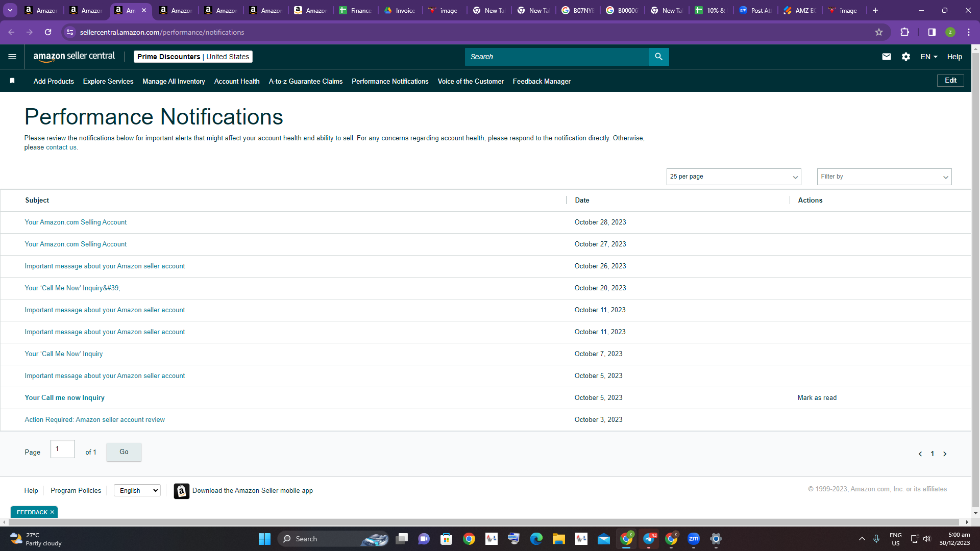Switch to the Invoice browser tab
The image size is (980, 551).
(x=400, y=10)
